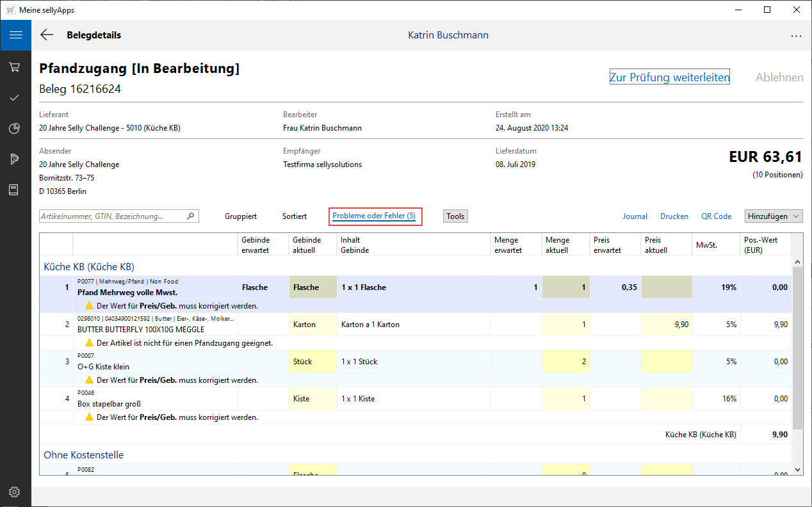Screen dimensions: 812x507
Task: Open the Journal link
Action: tap(635, 216)
